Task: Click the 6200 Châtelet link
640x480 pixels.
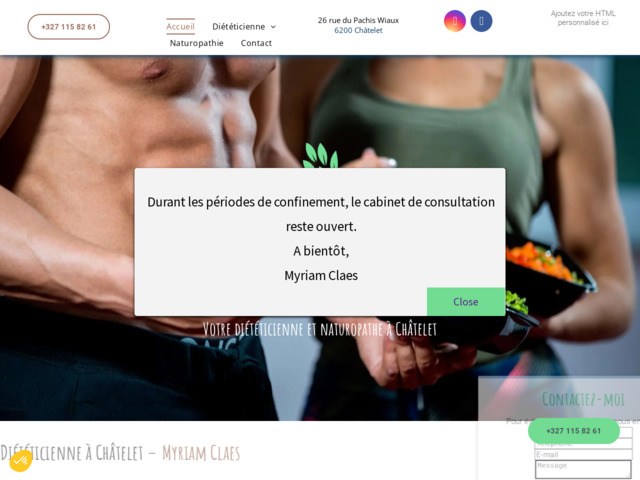Action: (358, 30)
